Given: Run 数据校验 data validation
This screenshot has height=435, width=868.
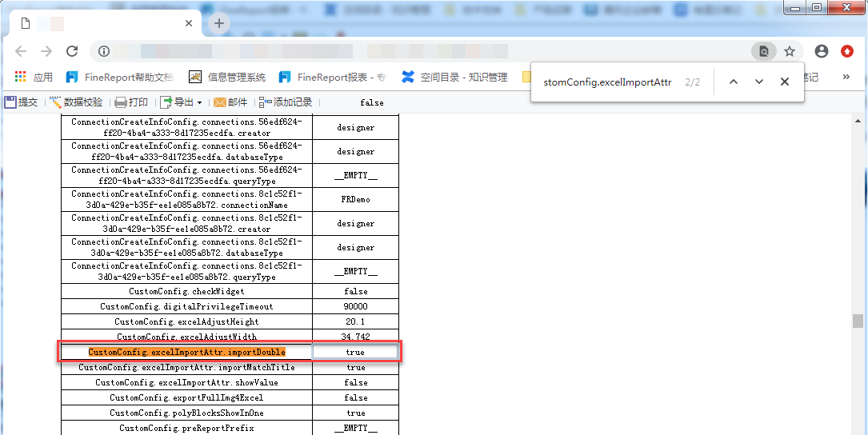Looking at the screenshot, I should point(76,102).
